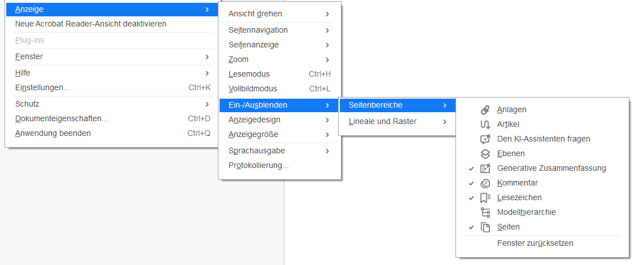Image resolution: width=644 pixels, height=265 pixels.
Task: Uncheck the Lesezeichen checkmark
Action: [471, 198]
